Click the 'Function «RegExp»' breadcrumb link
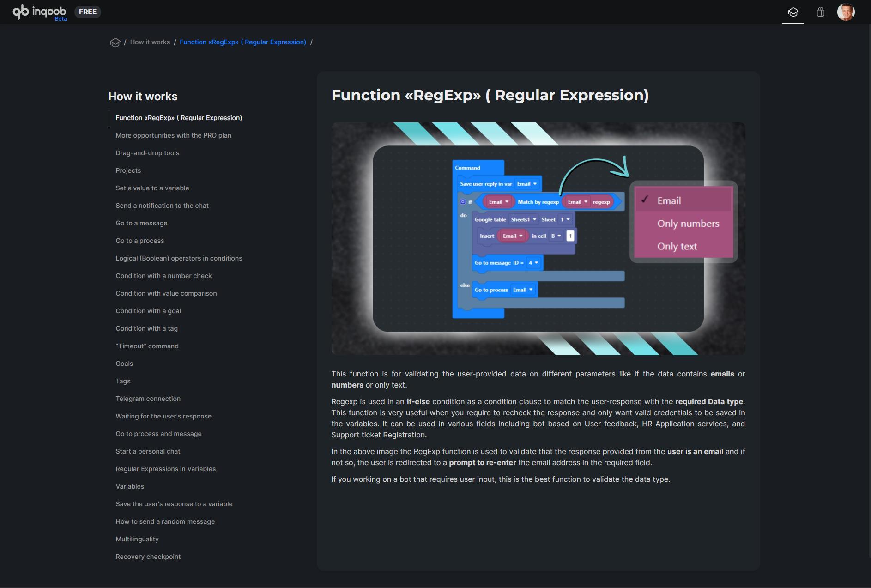 pos(242,42)
